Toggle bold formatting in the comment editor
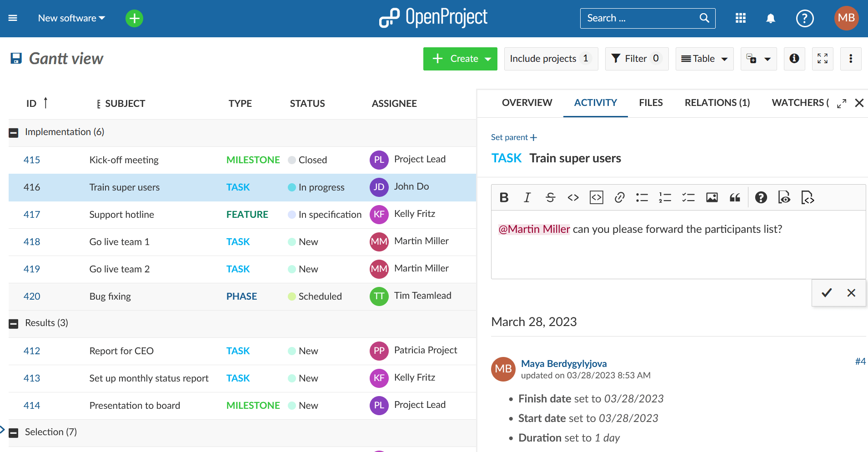 [x=504, y=197]
